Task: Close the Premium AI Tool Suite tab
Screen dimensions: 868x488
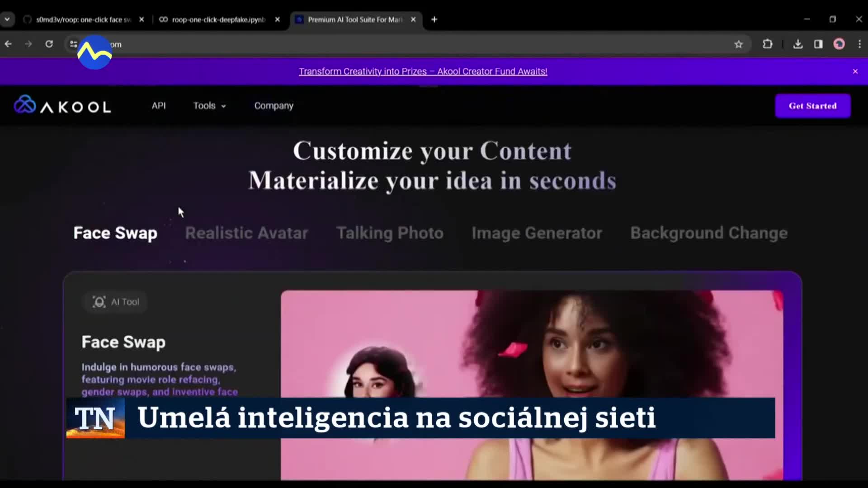Action: pyautogui.click(x=413, y=19)
